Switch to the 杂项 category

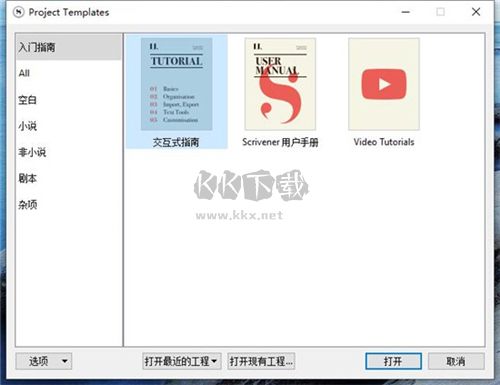point(68,204)
